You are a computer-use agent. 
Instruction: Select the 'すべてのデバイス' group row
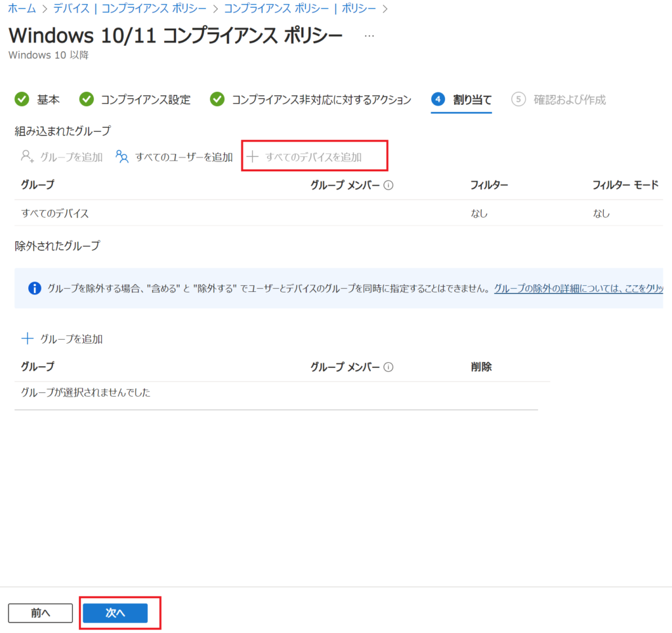click(x=55, y=213)
